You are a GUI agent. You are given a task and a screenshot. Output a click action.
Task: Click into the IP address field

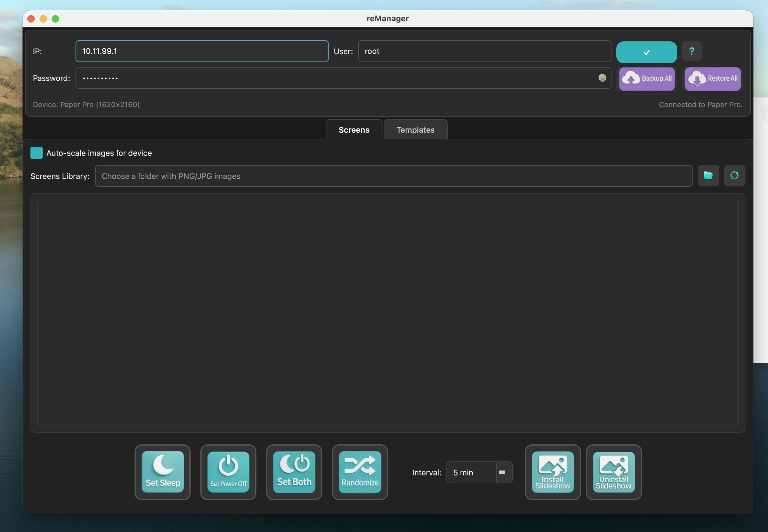(x=202, y=51)
